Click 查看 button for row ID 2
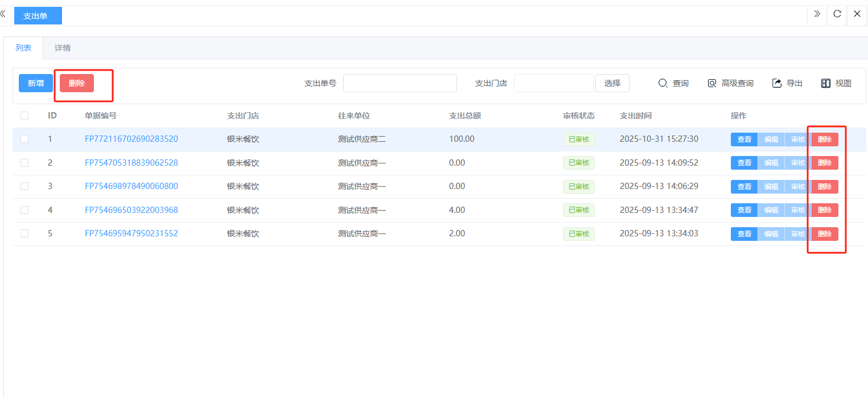The image size is (868, 398). (744, 163)
